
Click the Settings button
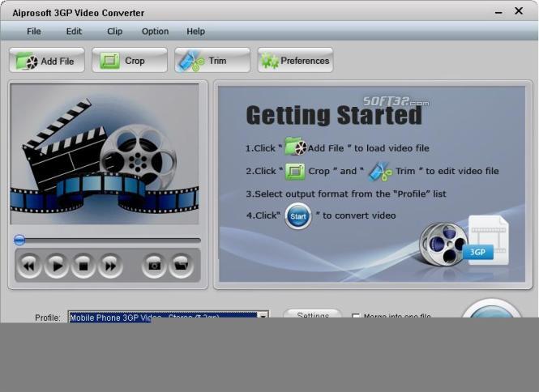[x=313, y=313]
